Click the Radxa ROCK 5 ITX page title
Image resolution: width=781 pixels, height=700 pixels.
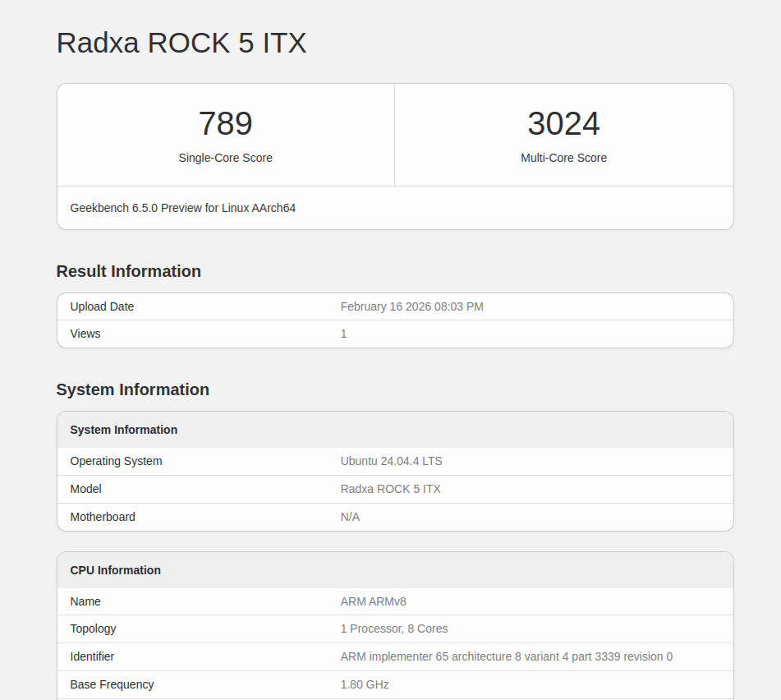click(x=181, y=43)
